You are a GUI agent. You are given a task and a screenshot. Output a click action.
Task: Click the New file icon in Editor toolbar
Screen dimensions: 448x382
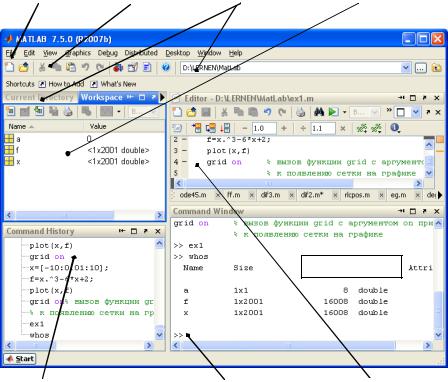[177, 112]
